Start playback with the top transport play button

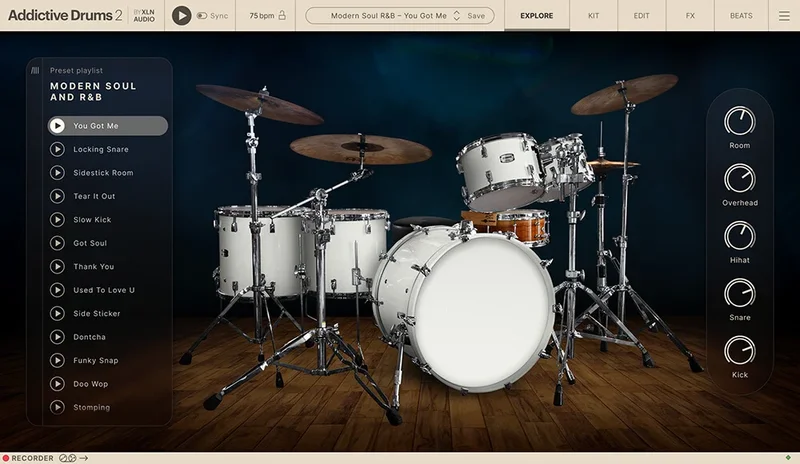[x=181, y=15]
